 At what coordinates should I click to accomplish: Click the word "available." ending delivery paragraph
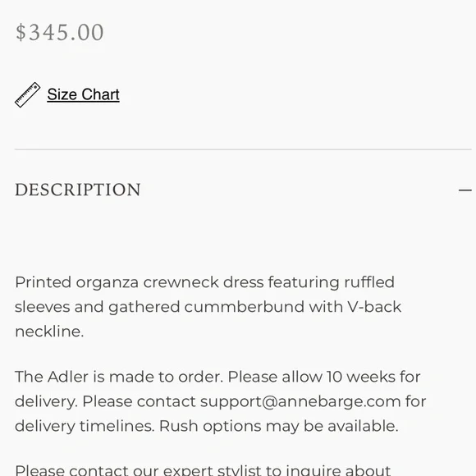(363, 426)
